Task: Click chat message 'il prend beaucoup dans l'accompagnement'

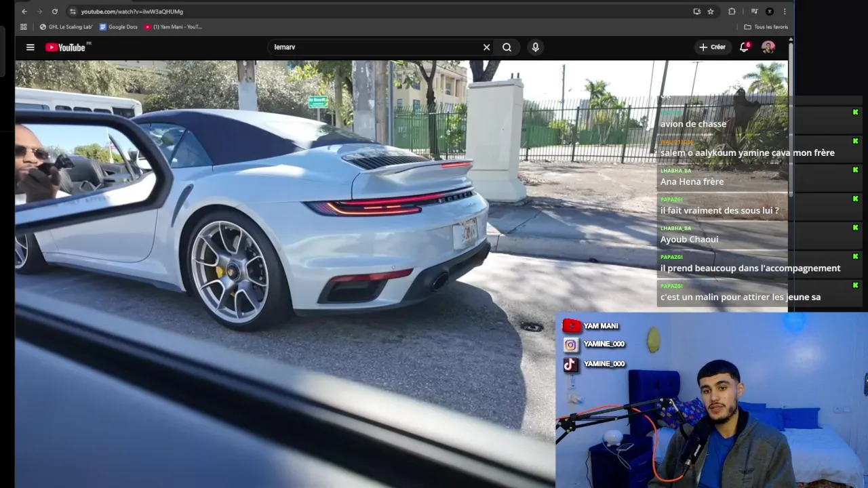Action: 750,268
